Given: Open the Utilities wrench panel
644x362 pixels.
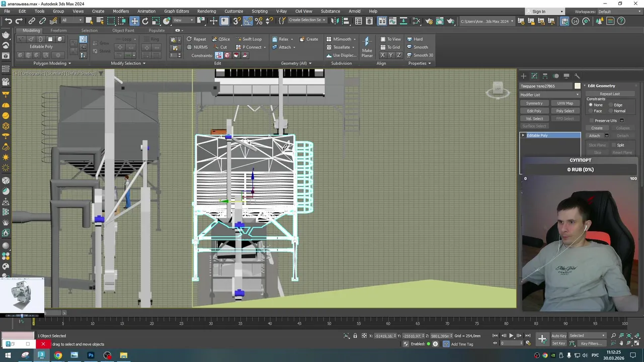Looking at the screenshot, I should (x=577, y=76).
